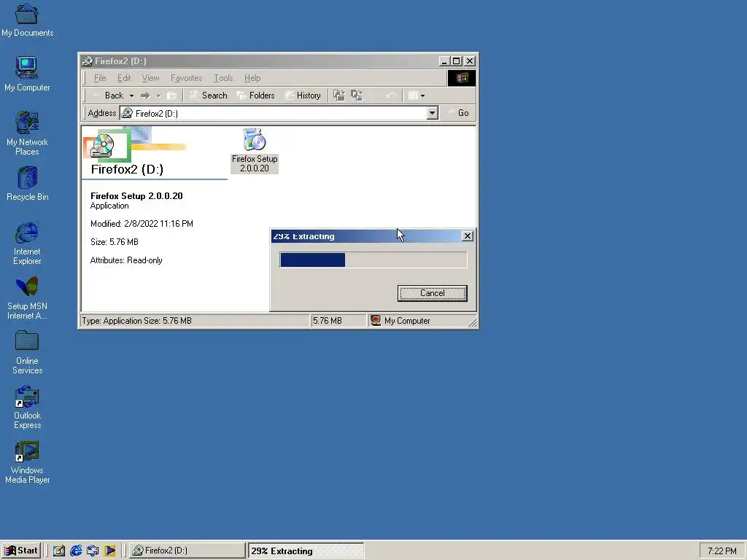Open the Favorites menu

186,78
